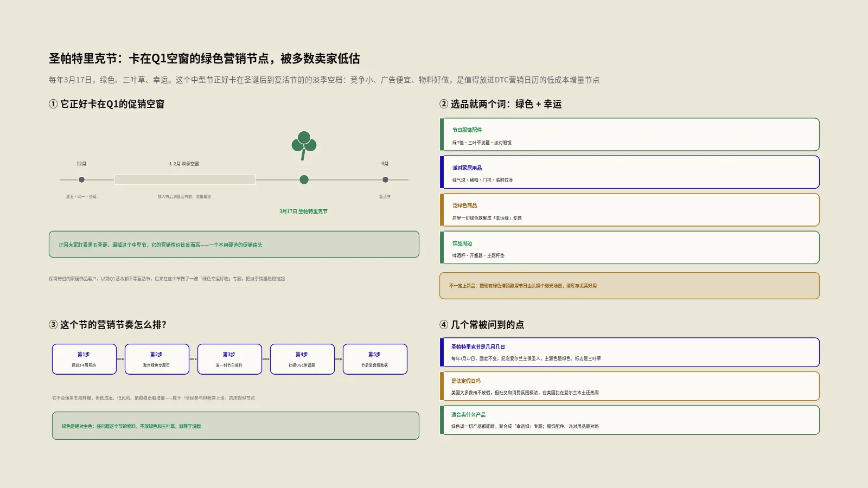
Task: Open the 泛绿色商品 card
Action: pyautogui.click(x=629, y=210)
